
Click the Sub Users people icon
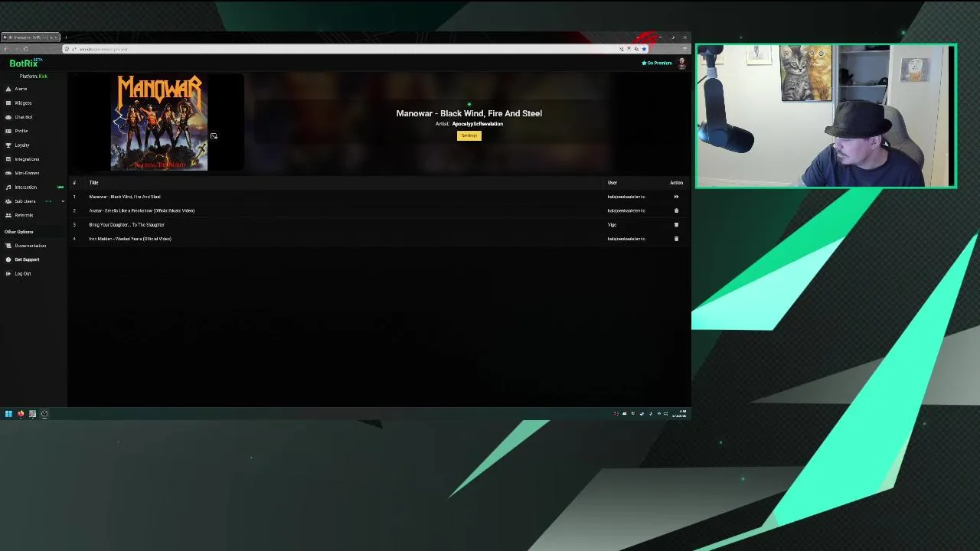click(x=8, y=201)
